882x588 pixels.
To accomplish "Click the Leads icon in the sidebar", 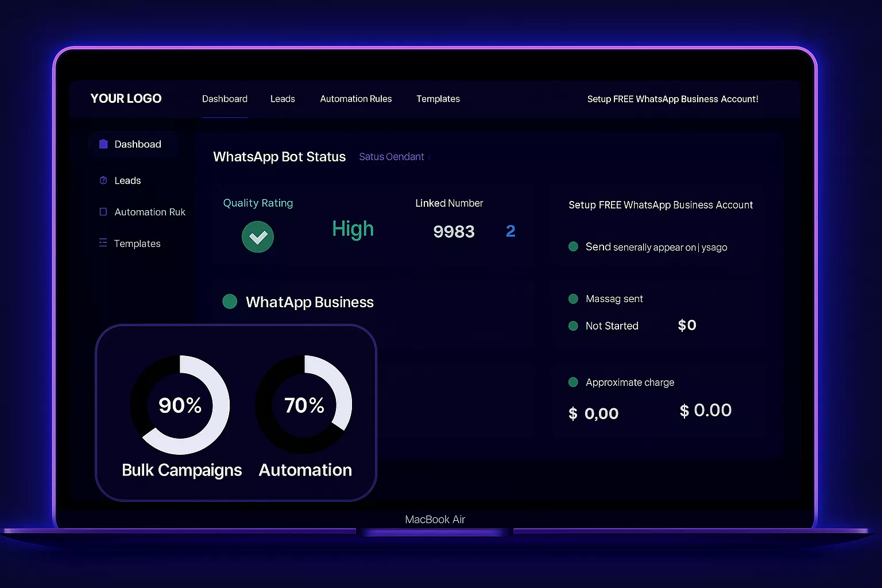I will pyautogui.click(x=103, y=180).
